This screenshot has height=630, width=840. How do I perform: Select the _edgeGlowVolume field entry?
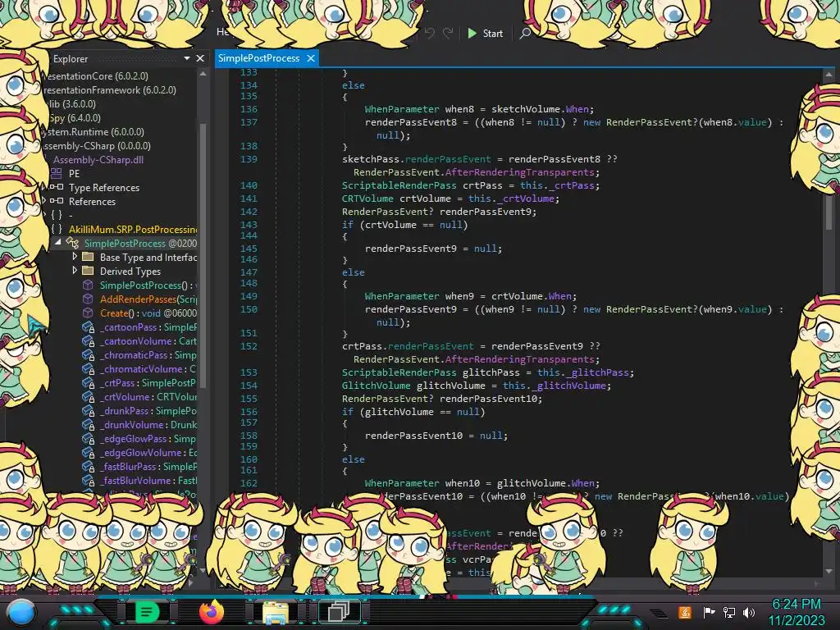[148, 452]
